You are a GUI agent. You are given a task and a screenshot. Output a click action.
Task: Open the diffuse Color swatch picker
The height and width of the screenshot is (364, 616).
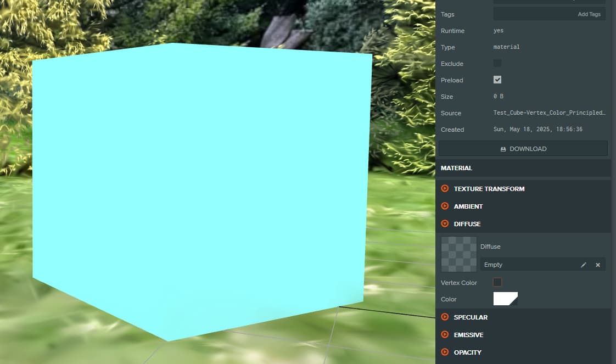coord(505,299)
